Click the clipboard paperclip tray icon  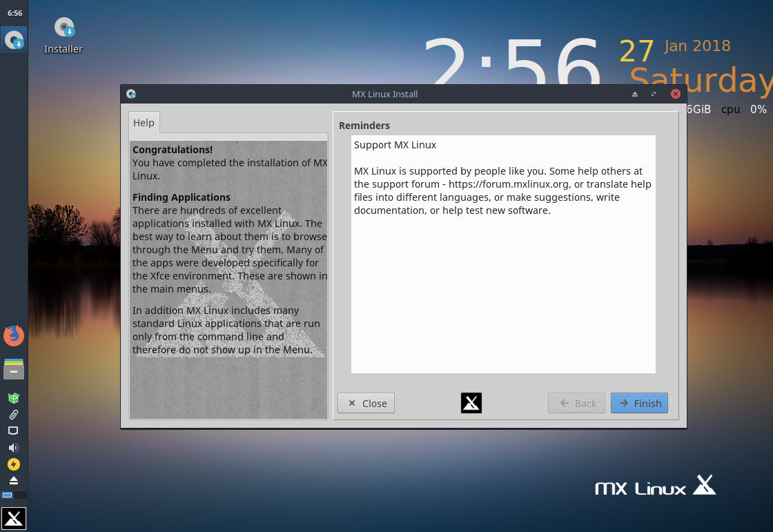[14, 414]
